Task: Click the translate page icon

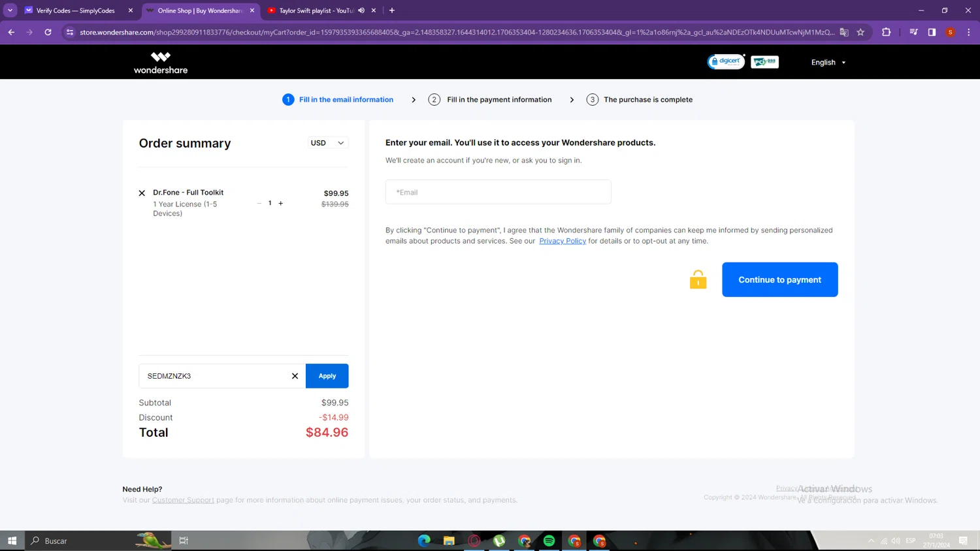Action: point(844,32)
